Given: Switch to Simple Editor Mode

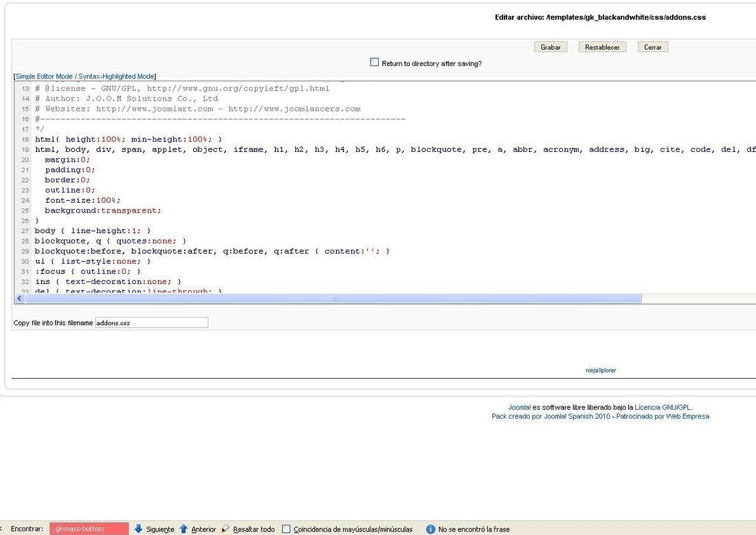Looking at the screenshot, I should 44,76.
